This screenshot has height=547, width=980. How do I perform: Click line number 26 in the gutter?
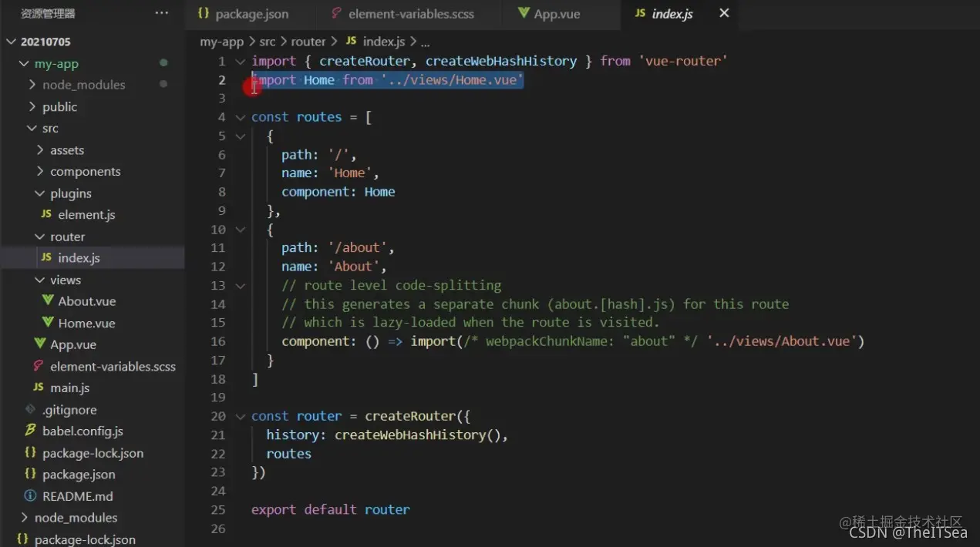217,529
